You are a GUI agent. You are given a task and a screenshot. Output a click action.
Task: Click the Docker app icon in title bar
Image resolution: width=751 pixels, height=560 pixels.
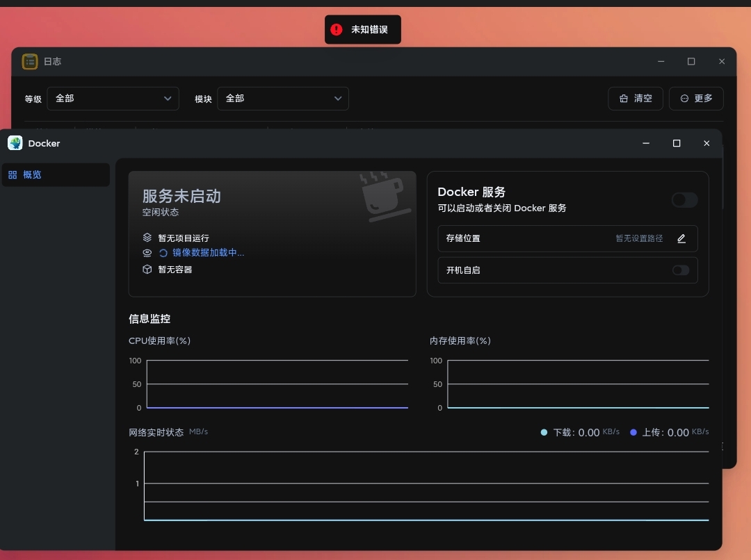point(15,143)
